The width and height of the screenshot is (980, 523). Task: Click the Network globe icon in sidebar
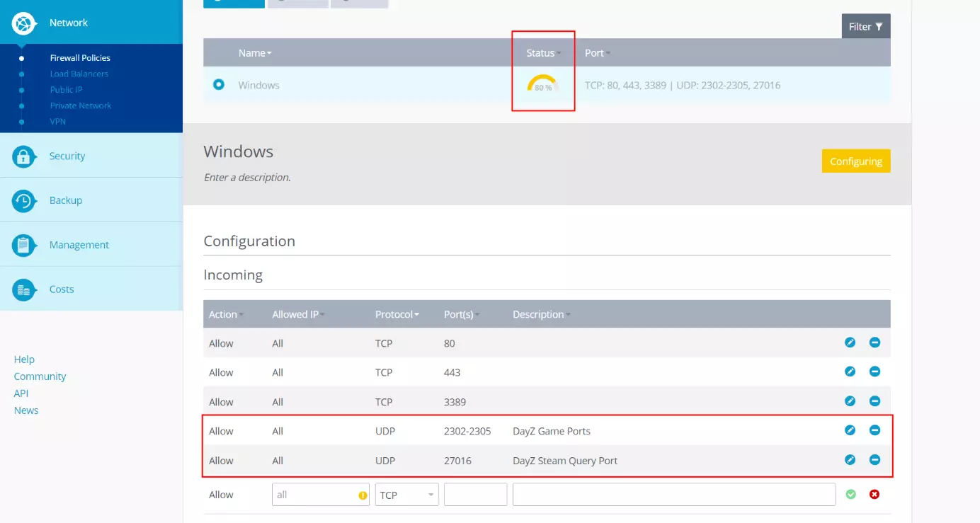click(x=24, y=24)
